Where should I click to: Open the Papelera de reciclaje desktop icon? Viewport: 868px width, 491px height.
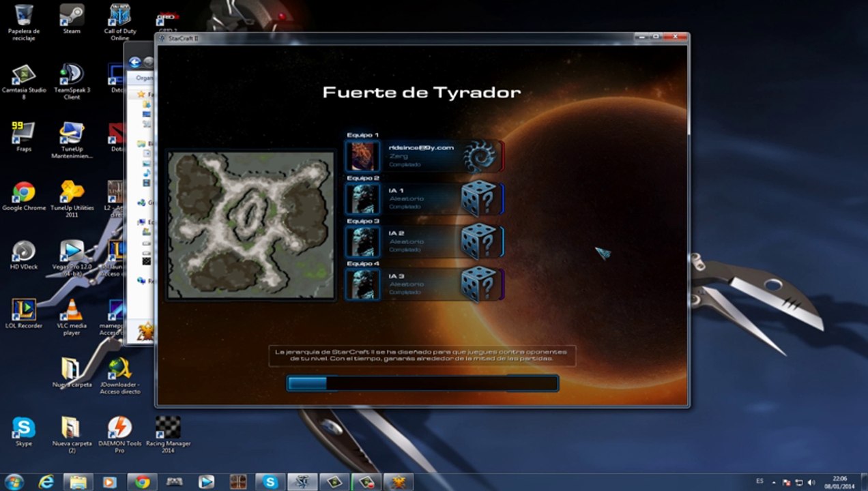pos(23,22)
